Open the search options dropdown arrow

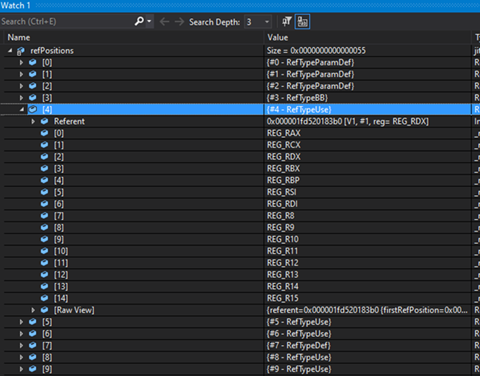pyautogui.click(x=149, y=22)
